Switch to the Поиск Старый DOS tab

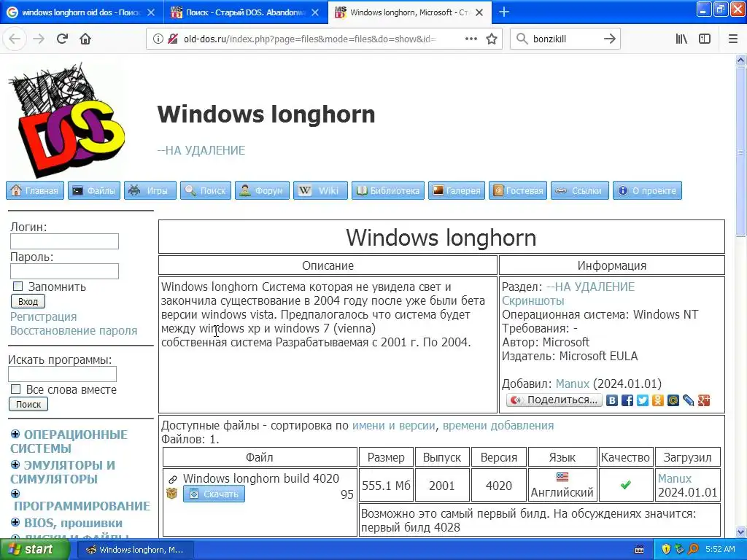246,12
